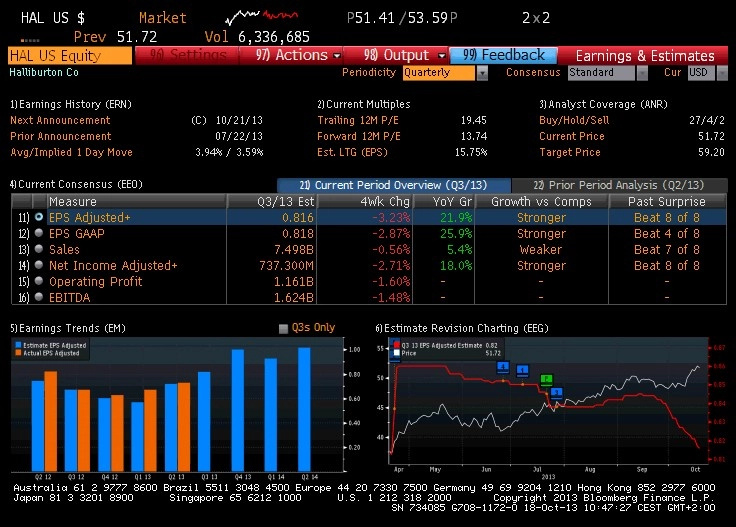Viewport: 736px width, 527px height.
Task: Click the blue marker numbered 3 on the chart
Action: point(557,392)
